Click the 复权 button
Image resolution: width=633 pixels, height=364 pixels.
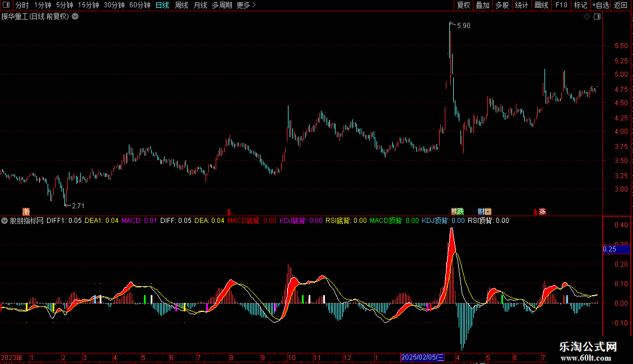463,5
